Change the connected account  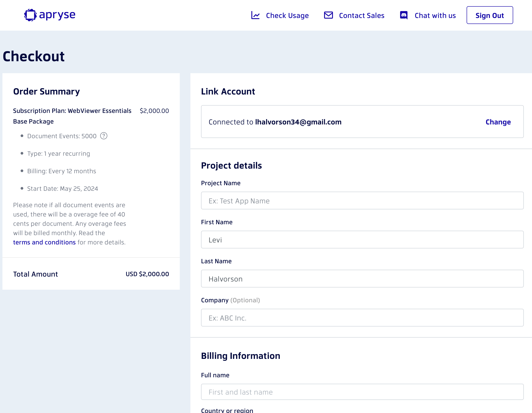pos(498,122)
